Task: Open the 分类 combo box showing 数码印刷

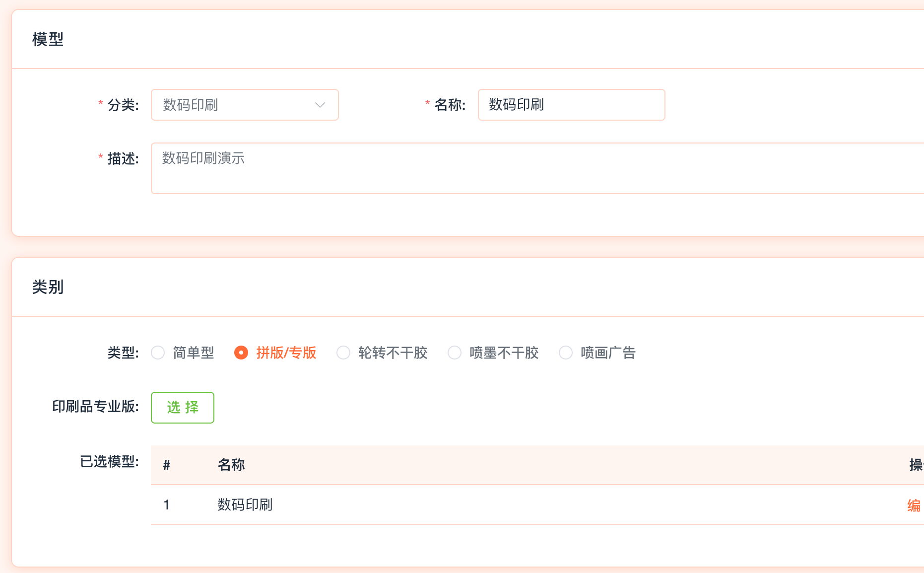Action: point(238,105)
